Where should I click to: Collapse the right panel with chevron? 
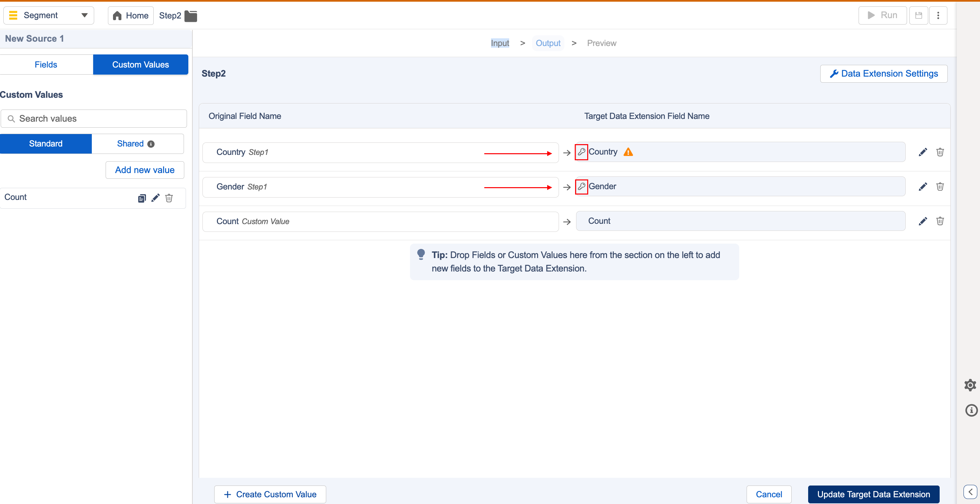pos(970,492)
